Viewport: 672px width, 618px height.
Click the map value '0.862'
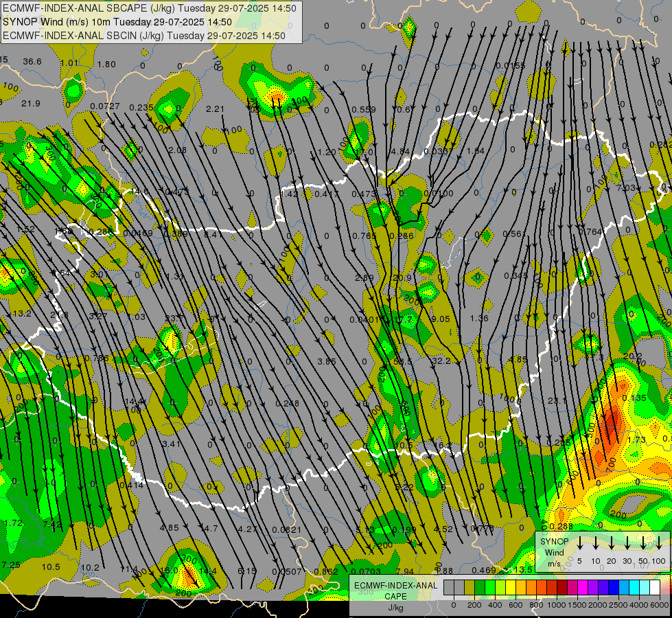326,572
